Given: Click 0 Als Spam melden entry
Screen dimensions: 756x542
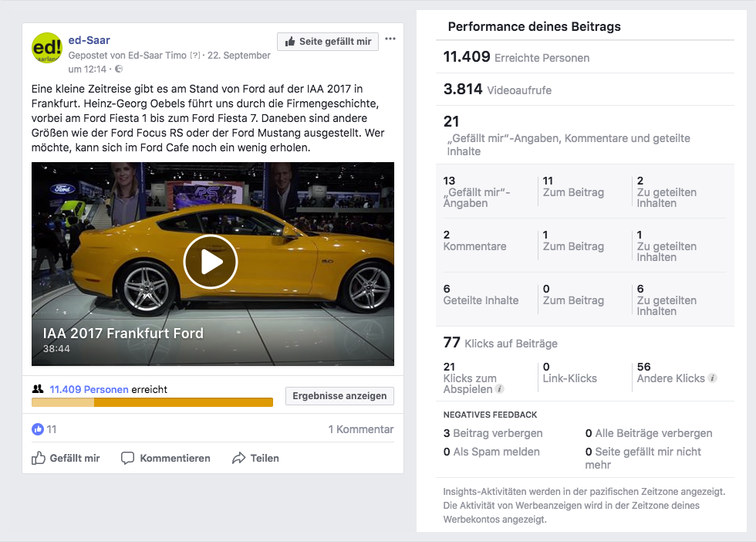Looking at the screenshot, I should tap(491, 452).
